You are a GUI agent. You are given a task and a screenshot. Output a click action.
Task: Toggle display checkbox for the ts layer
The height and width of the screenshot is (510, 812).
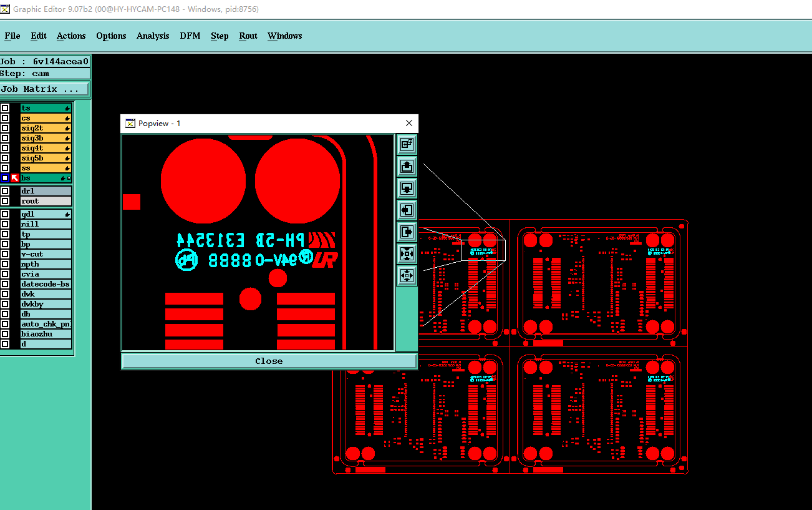point(5,108)
